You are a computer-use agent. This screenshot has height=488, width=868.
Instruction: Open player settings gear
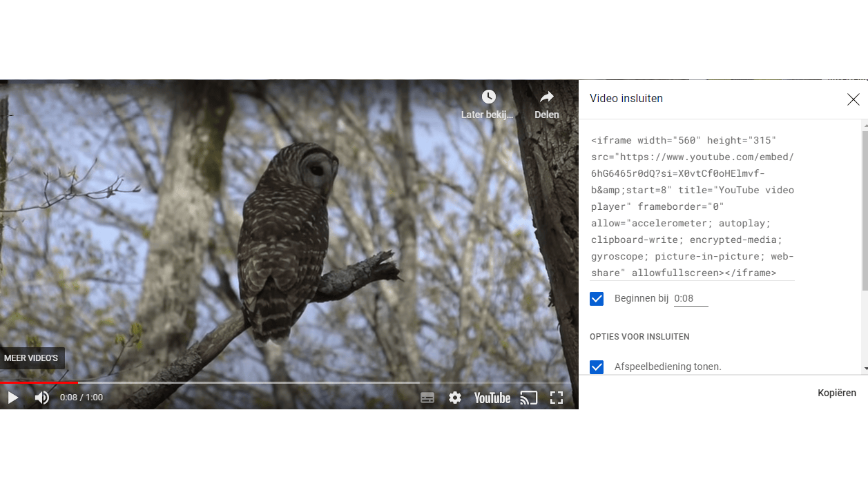pyautogui.click(x=455, y=398)
